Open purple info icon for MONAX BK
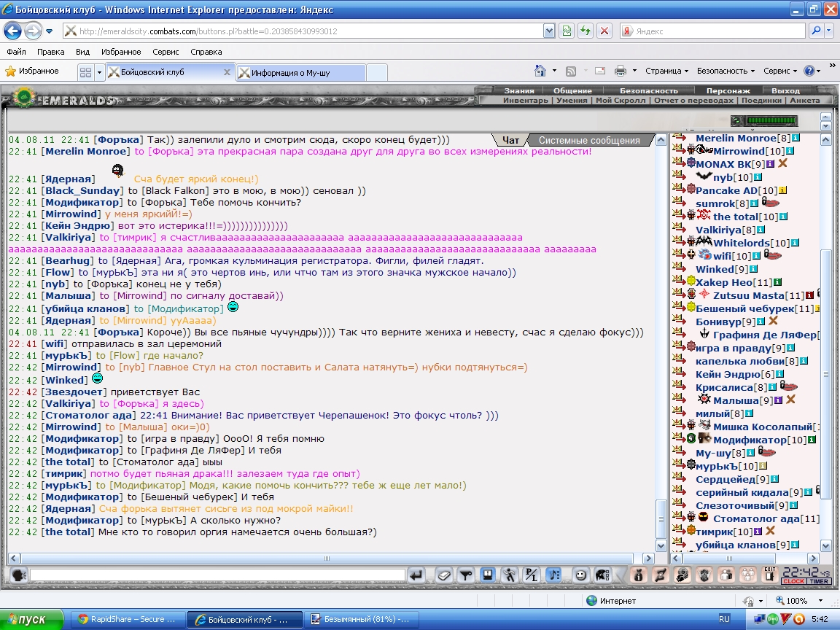The image size is (840, 630). click(x=770, y=165)
